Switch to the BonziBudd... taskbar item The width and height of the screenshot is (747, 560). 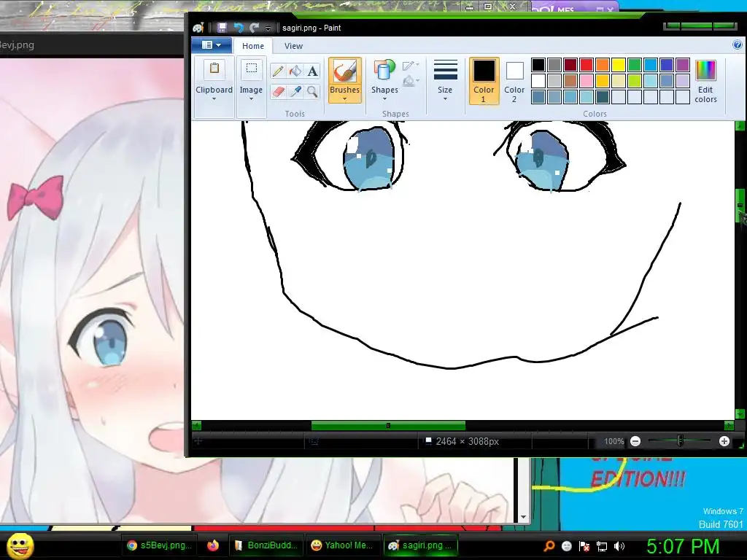click(266, 545)
